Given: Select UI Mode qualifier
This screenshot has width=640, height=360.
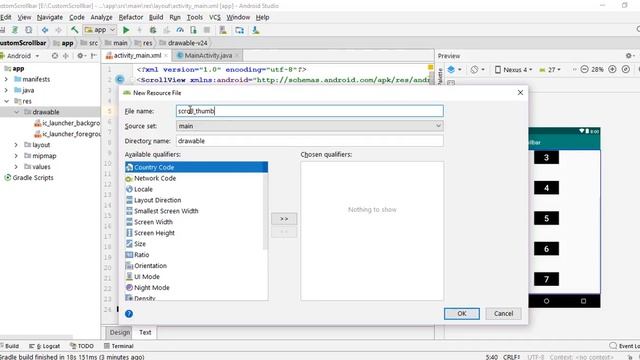Looking at the screenshot, I should (196, 277).
